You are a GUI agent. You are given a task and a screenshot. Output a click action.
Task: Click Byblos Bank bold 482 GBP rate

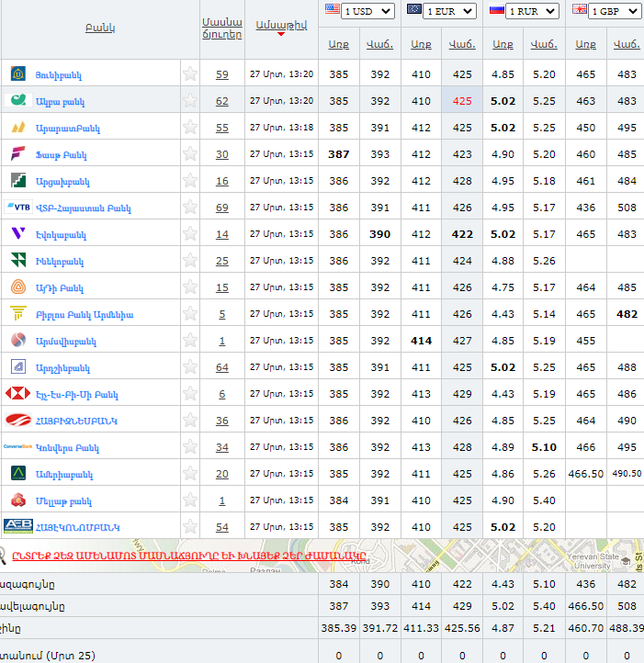click(x=627, y=314)
